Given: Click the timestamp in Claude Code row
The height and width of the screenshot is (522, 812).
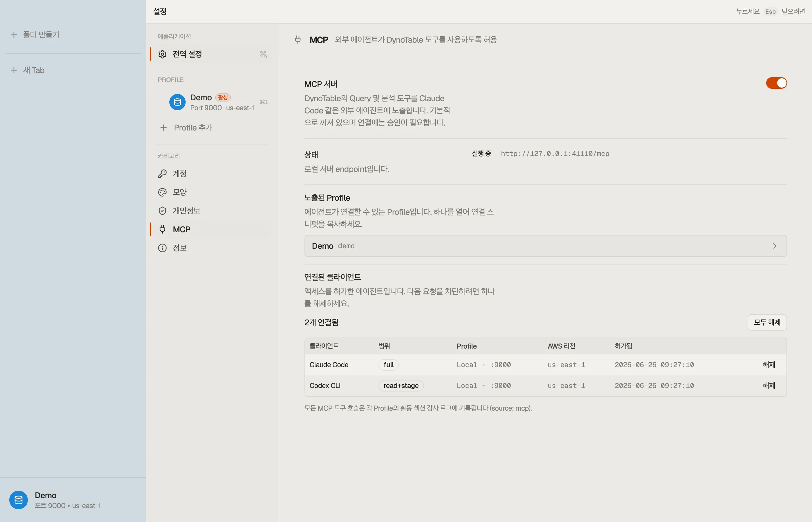Looking at the screenshot, I should (x=654, y=365).
